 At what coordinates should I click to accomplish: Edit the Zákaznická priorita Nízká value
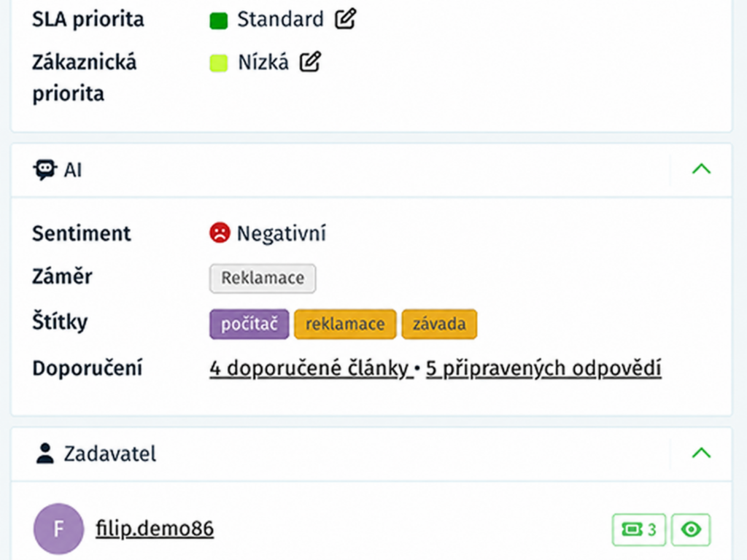click(310, 62)
